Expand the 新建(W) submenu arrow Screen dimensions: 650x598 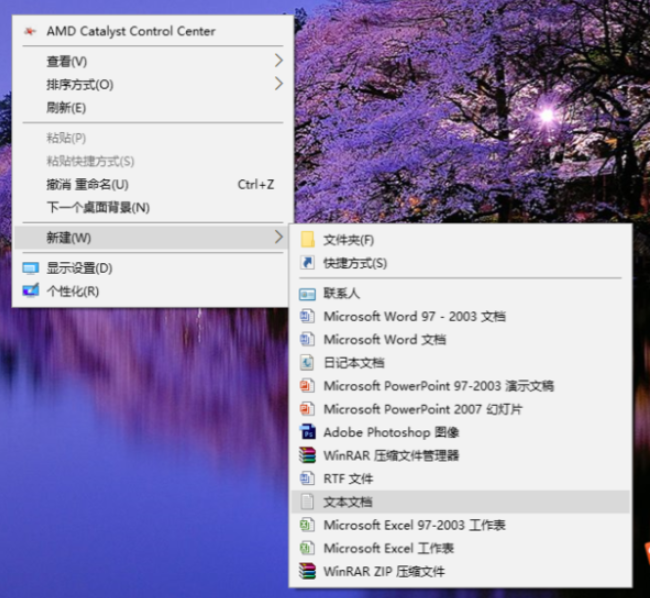[278, 237]
